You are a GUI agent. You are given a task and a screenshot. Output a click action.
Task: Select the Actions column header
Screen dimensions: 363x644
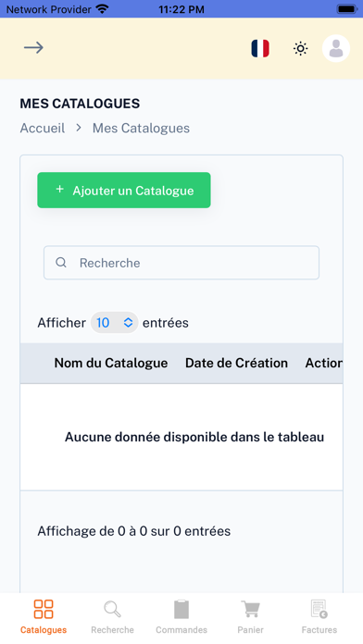click(323, 363)
